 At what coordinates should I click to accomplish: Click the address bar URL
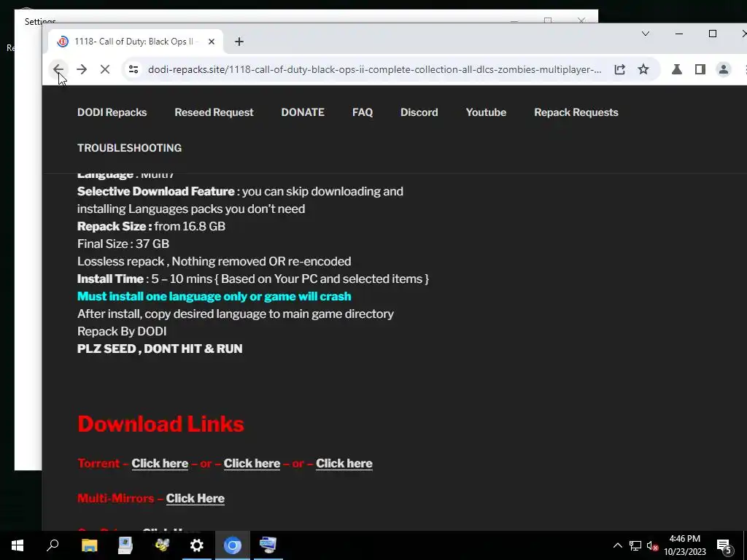click(x=374, y=69)
